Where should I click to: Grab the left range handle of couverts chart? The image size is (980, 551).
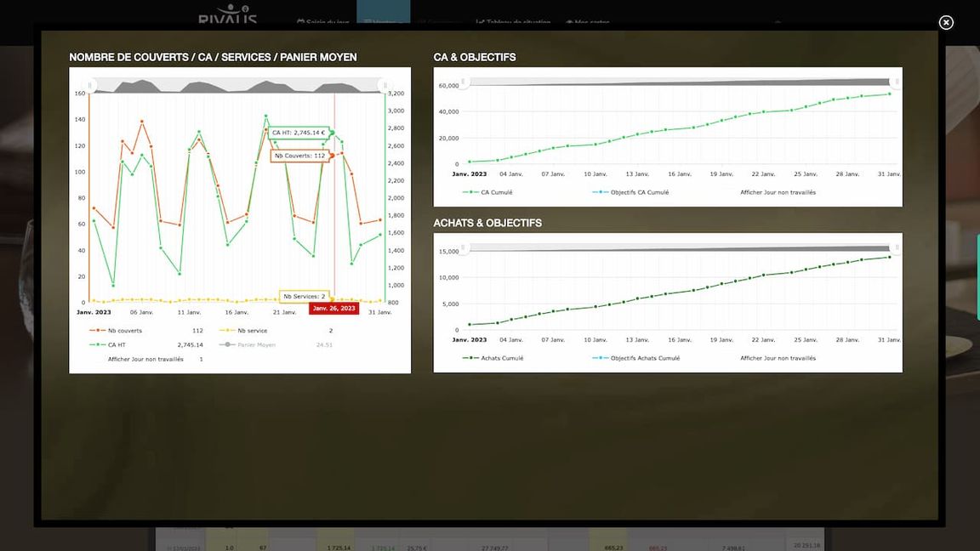tap(89, 86)
